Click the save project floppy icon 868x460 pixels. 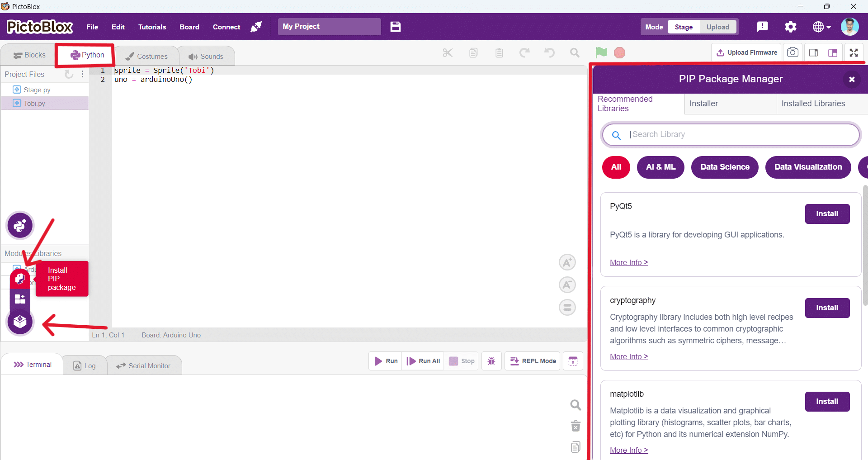396,27
